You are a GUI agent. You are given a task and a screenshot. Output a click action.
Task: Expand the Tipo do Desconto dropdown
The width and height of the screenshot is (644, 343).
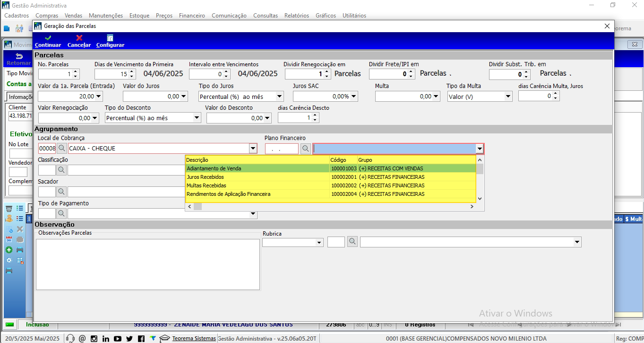tap(197, 118)
